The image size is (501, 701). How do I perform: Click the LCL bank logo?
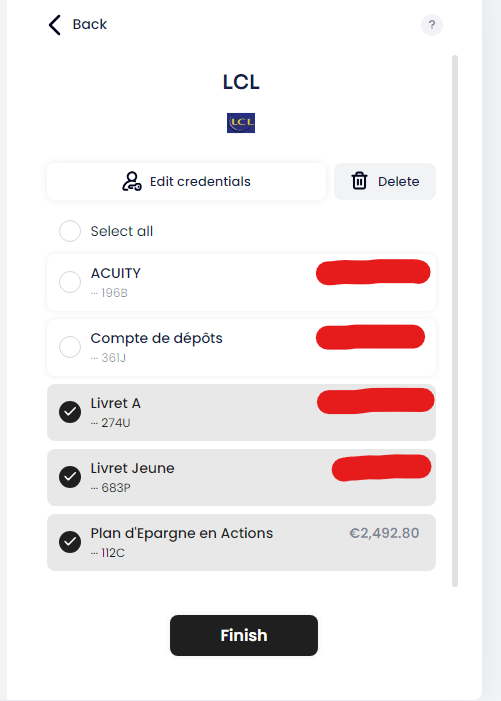(241, 123)
